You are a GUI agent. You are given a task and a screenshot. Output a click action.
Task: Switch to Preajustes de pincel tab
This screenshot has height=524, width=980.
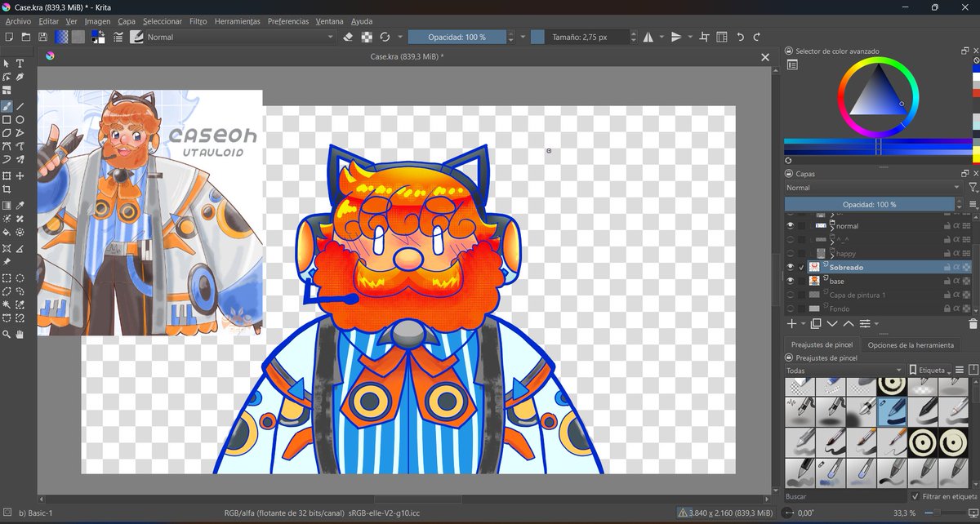coord(822,344)
